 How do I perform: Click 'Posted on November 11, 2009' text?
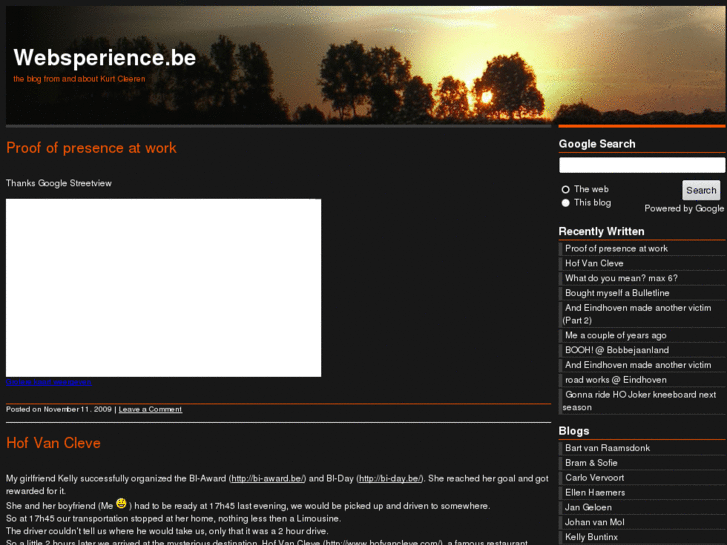(x=59, y=409)
